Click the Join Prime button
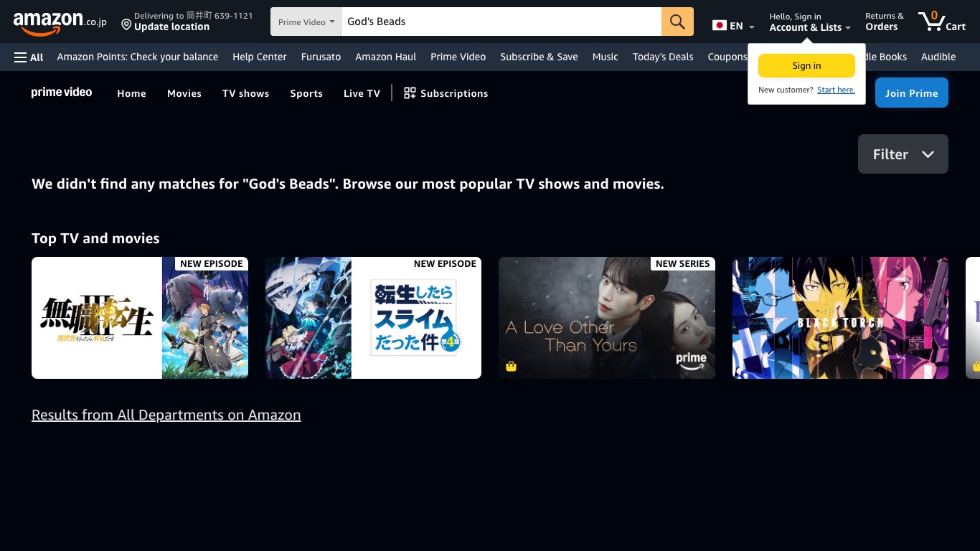Screen dimensions: 980x551 click(911, 93)
